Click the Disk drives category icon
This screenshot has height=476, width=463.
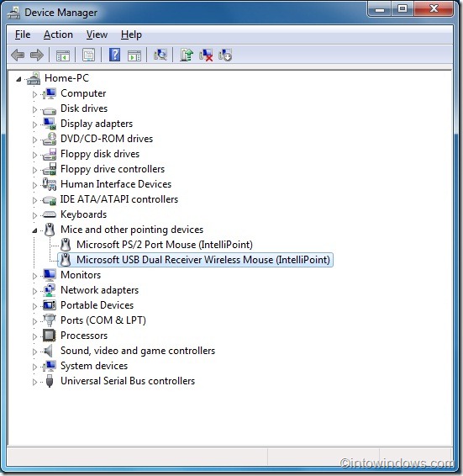pos(49,110)
